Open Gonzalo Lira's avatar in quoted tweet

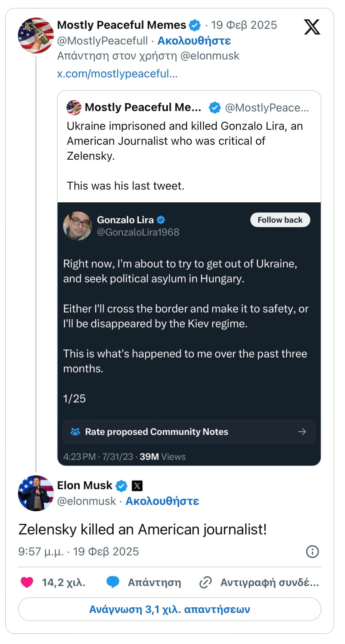click(77, 226)
